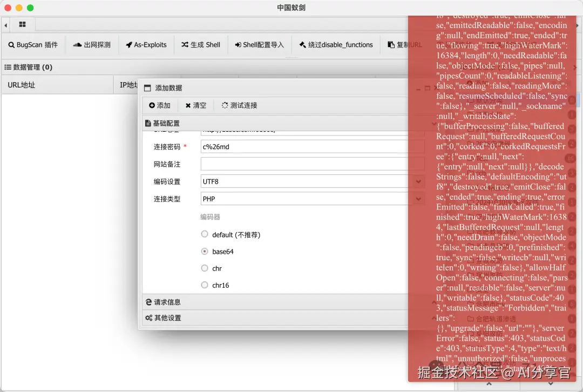583x392 pixels.
Task: Launch 绕过disable_functions bypass tool
Action: 336,45
